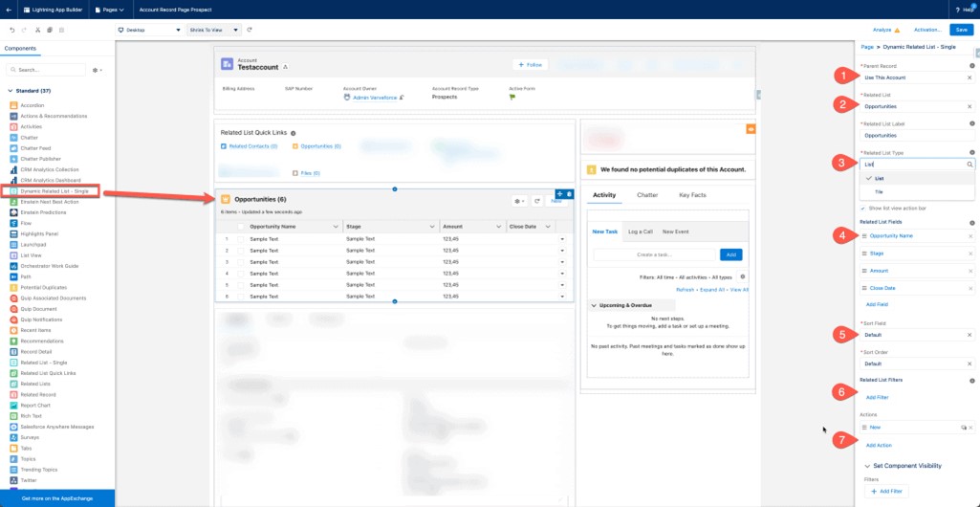Open the Opportunity Name column menu
980x507 pixels.
337,227
